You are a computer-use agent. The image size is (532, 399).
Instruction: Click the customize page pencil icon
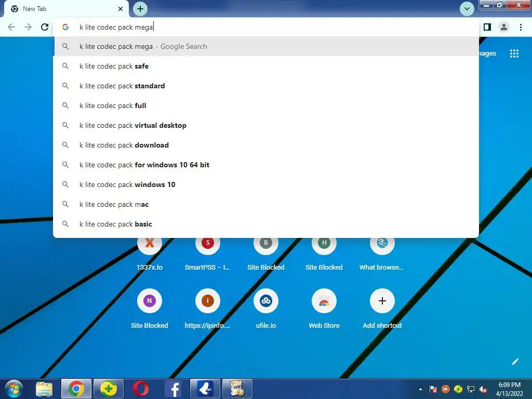tap(515, 362)
